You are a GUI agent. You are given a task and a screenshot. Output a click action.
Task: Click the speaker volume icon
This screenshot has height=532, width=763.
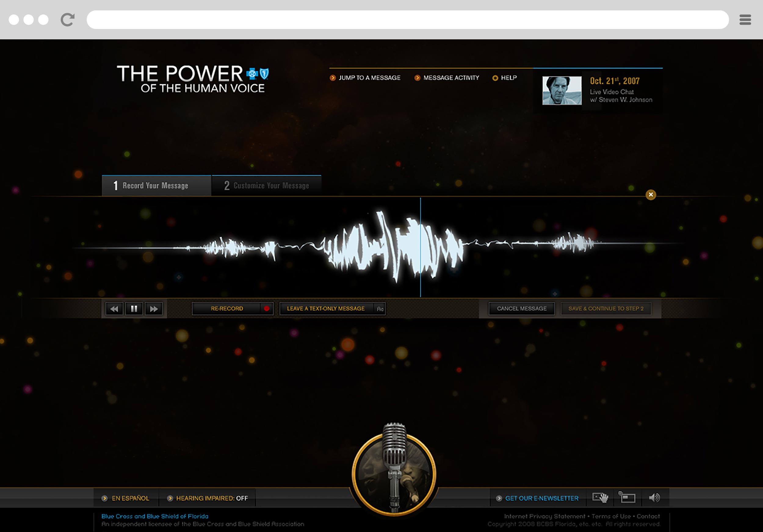click(654, 498)
